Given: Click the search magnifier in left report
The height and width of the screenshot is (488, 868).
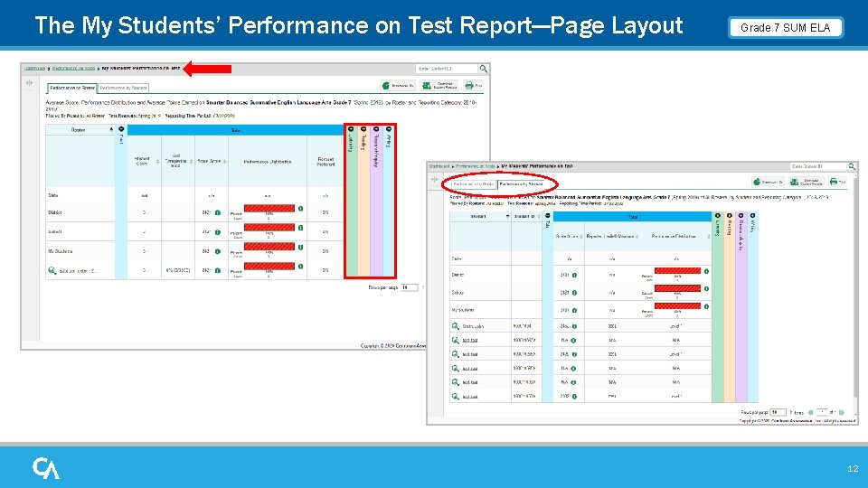Looking at the screenshot, I should [x=483, y=69].
